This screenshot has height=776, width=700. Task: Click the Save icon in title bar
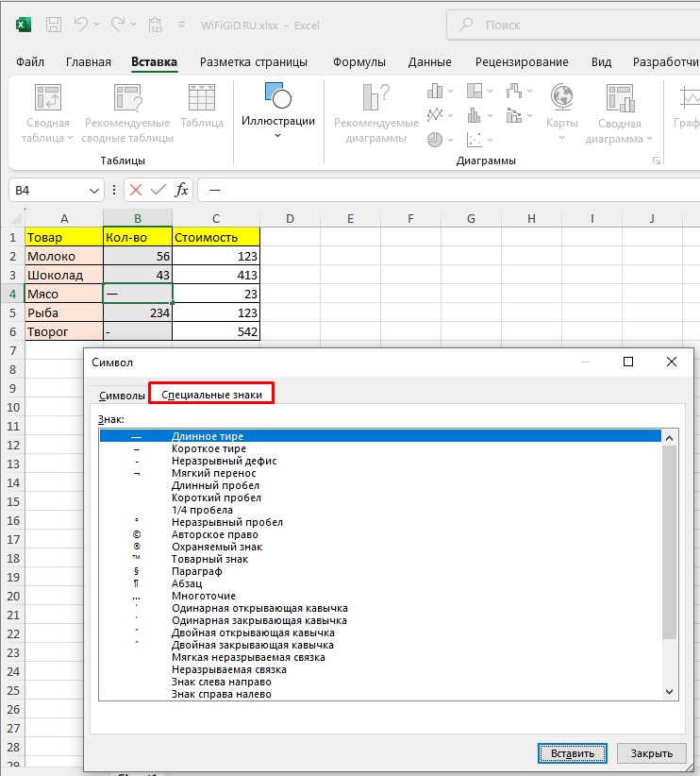pyautogui.click(x=54, y=25)
